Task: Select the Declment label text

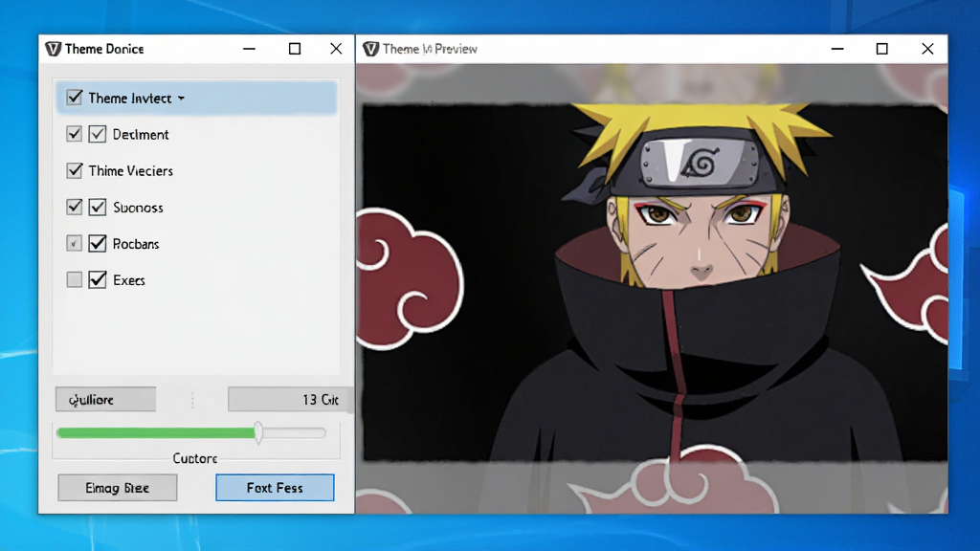Action: click(141, 134)
